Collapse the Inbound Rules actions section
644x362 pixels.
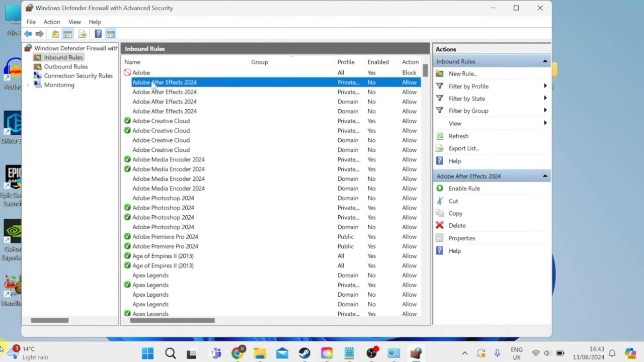545,61
